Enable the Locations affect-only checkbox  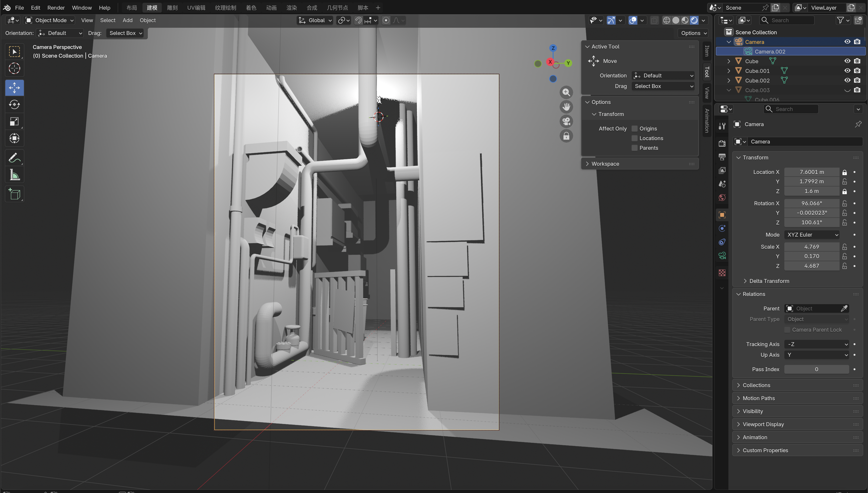[x=635, y=138]
